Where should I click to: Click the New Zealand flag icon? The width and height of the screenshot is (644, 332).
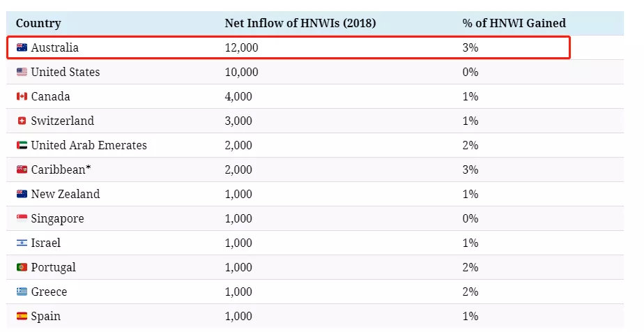22,194
